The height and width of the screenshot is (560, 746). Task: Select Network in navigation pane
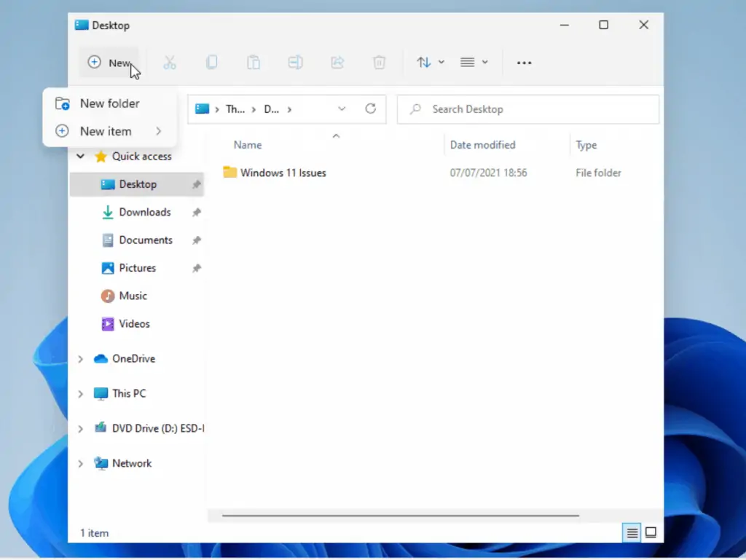coord(131,463)
